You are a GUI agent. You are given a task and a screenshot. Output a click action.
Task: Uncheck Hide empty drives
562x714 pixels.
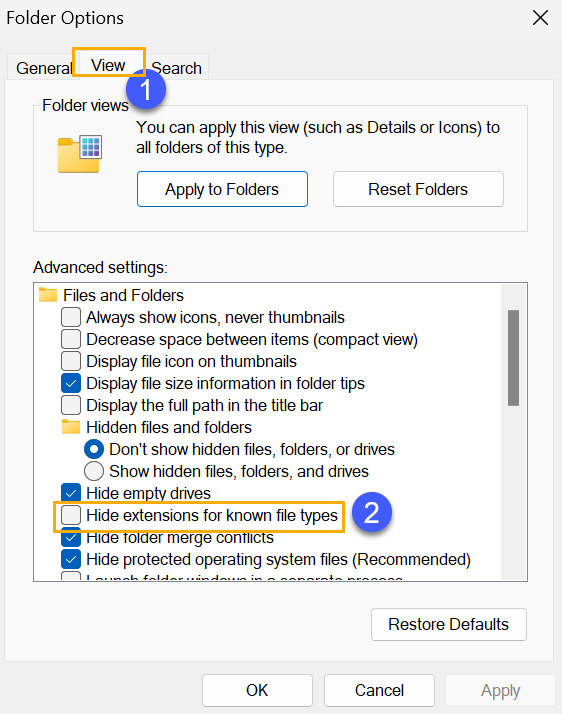(x=71, y=493)
